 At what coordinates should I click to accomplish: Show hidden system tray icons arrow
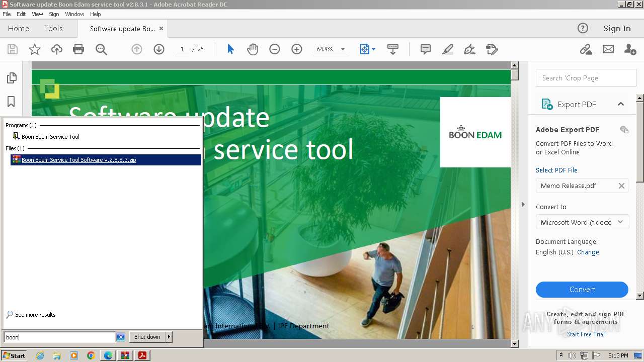[561, 355]
